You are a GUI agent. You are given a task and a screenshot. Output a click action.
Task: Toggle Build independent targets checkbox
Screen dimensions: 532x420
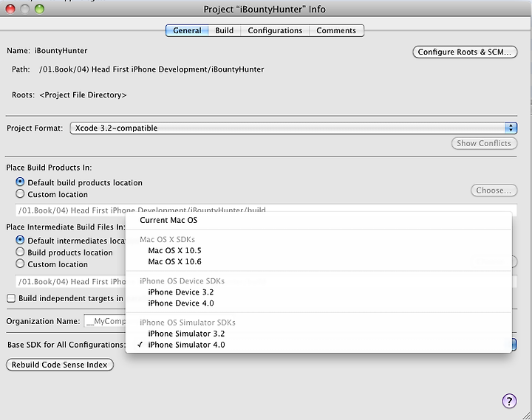[11, 298]
